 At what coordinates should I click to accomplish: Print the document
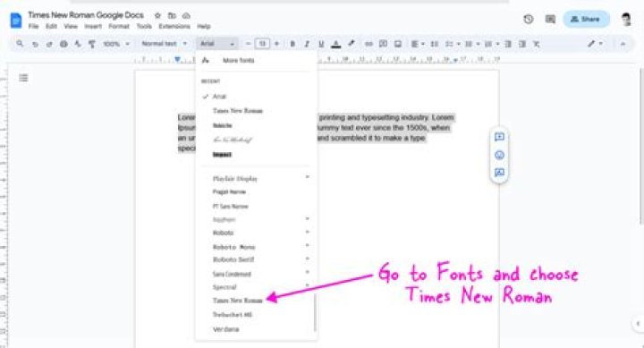click(x=64, y=44)
